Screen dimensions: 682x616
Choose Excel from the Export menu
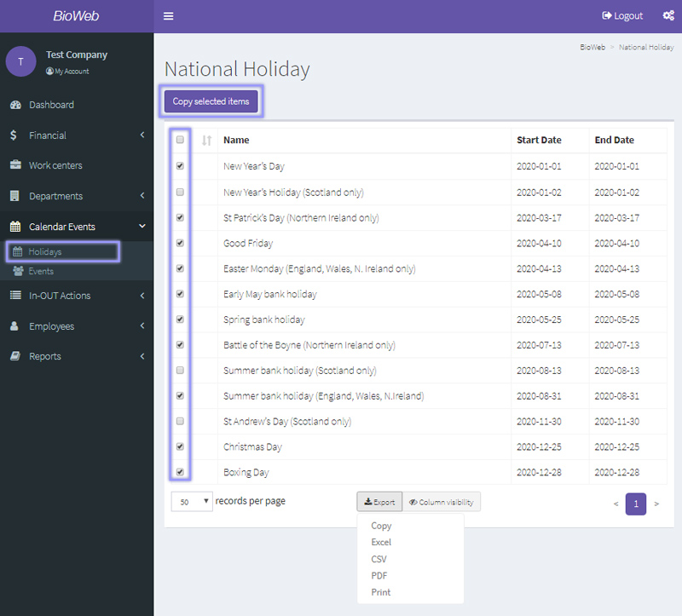click(x=381, y=543)
